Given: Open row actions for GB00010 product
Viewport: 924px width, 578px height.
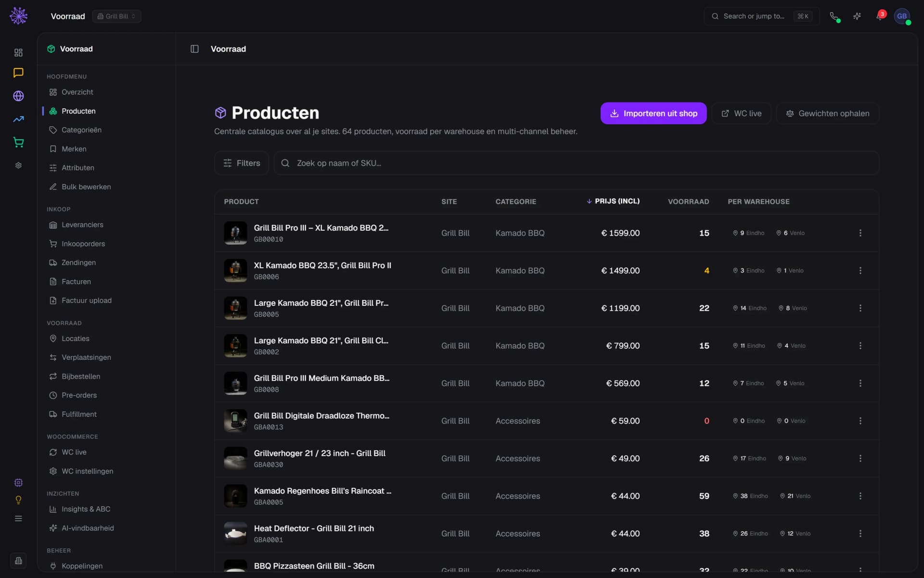Looking at the screenshot, I should [860, 233].
